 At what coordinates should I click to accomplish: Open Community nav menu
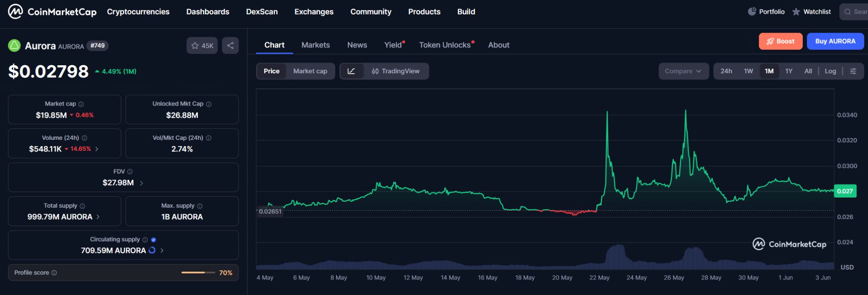tap(371, 12)
